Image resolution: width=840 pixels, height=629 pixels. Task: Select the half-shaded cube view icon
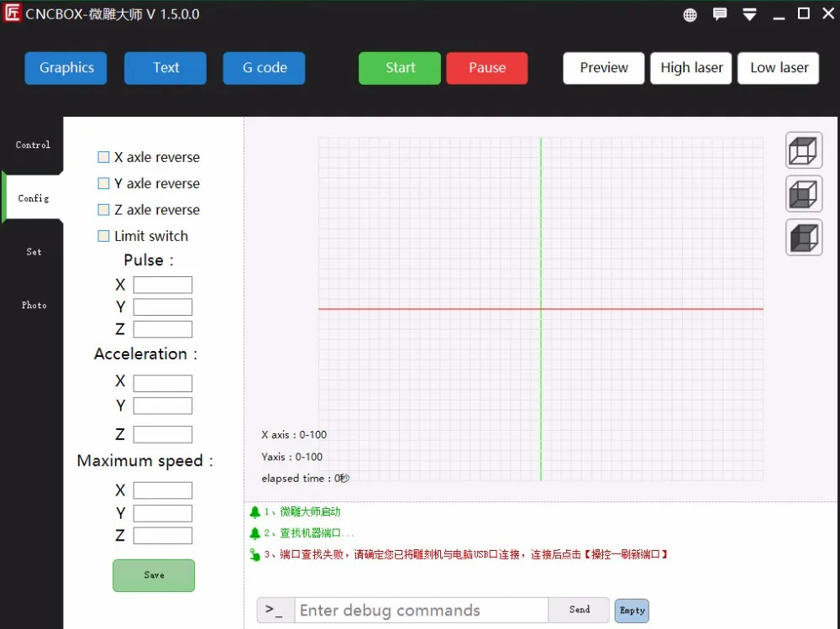click(x=804, y=194)
